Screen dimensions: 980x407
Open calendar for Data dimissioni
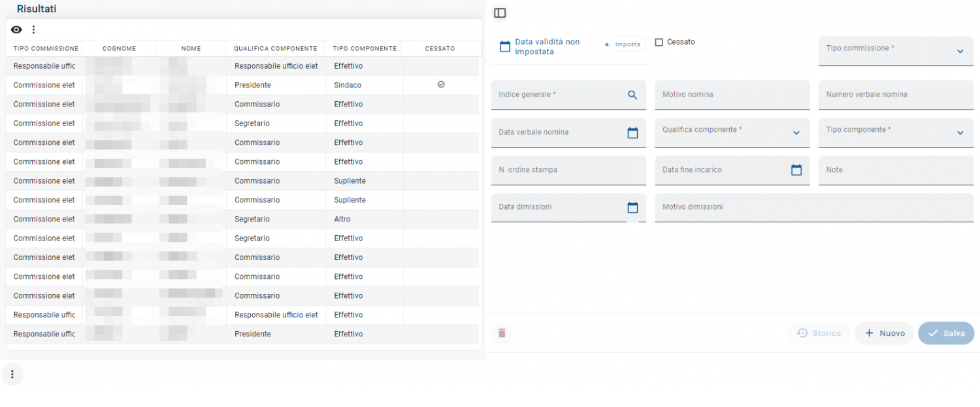coord(632,208)
